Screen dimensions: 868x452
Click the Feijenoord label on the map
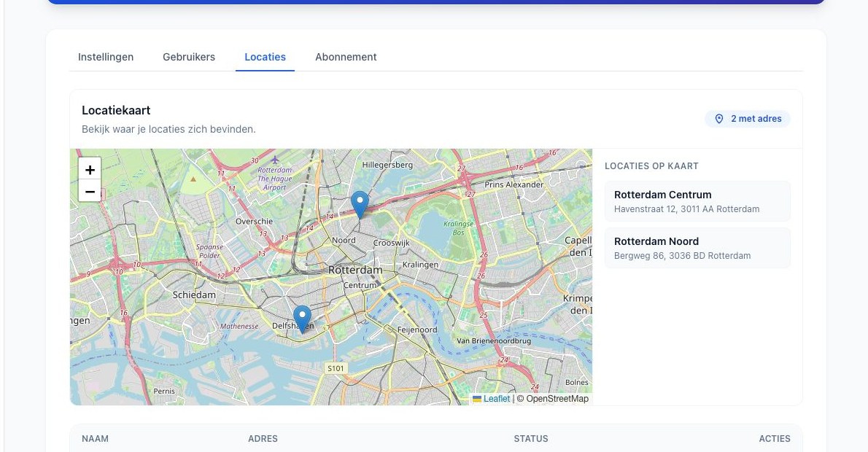pos(416,330)
